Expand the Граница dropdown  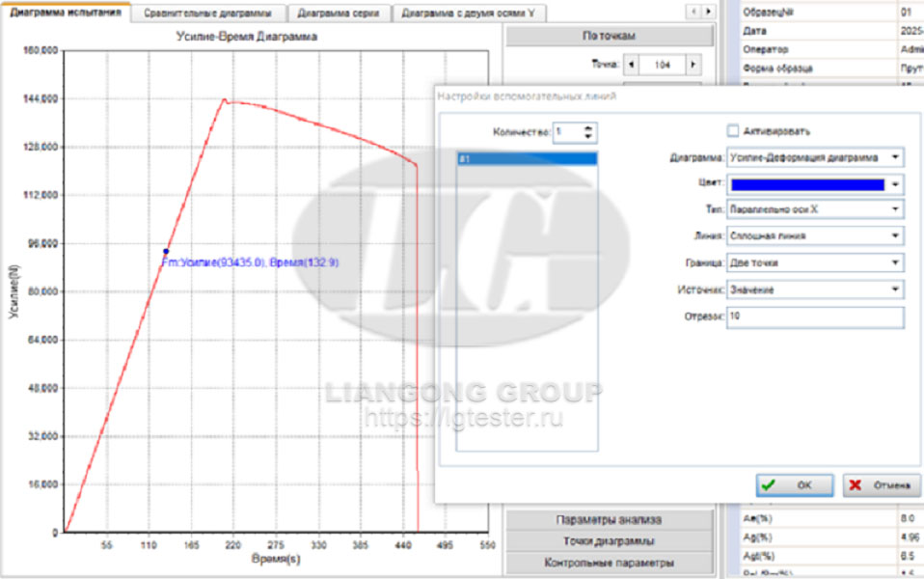click(x=897, y=262)
